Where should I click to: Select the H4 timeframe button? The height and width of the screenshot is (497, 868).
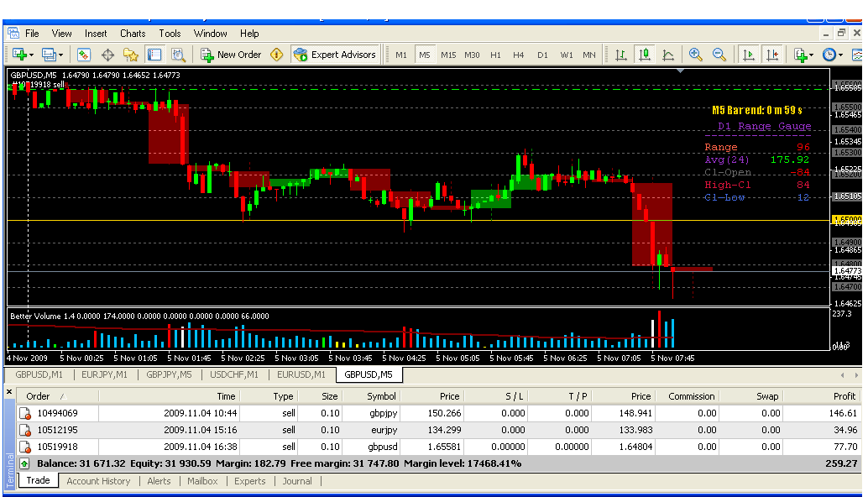(x=519, y=55)
